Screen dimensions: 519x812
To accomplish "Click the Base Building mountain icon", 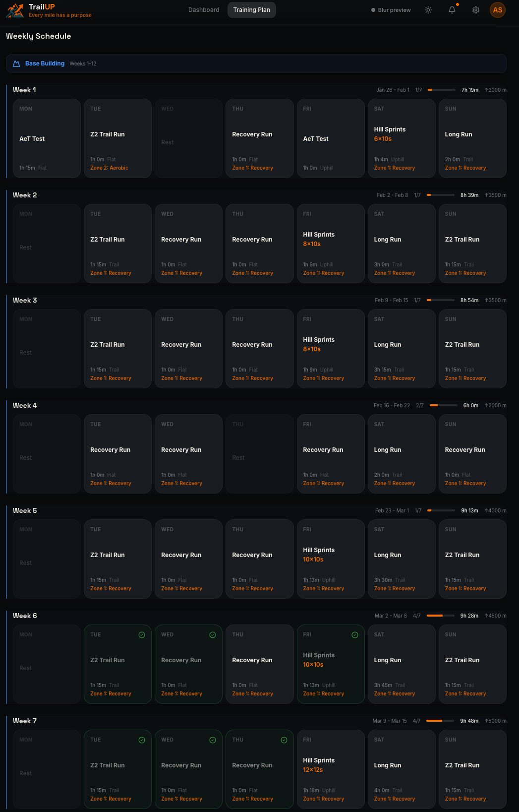I will pyautogui.click(x=16, y=63).
